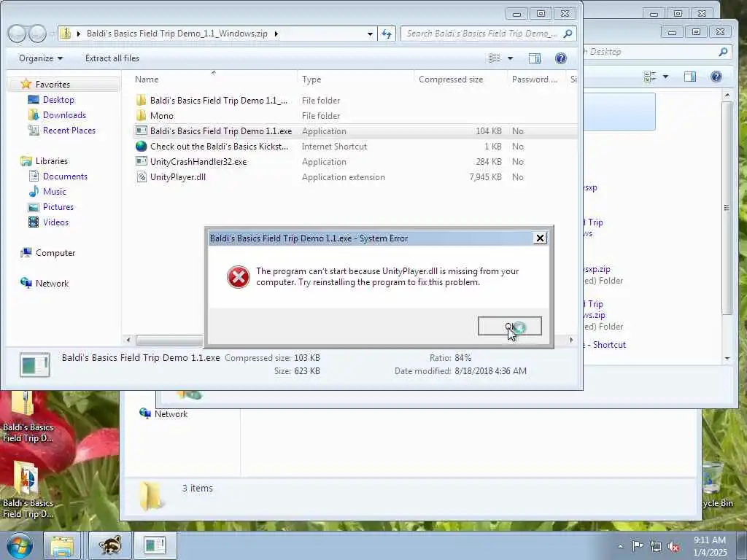
Task: Click OK in the System Error dialog
Action: click(x=509, y=326)
